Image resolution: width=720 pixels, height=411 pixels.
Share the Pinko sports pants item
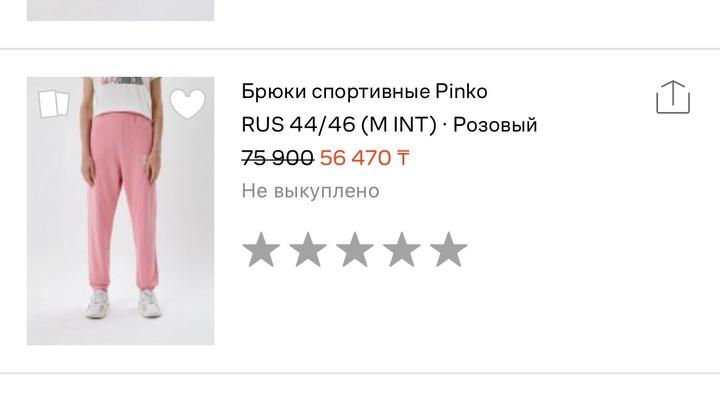click(673, 97)
